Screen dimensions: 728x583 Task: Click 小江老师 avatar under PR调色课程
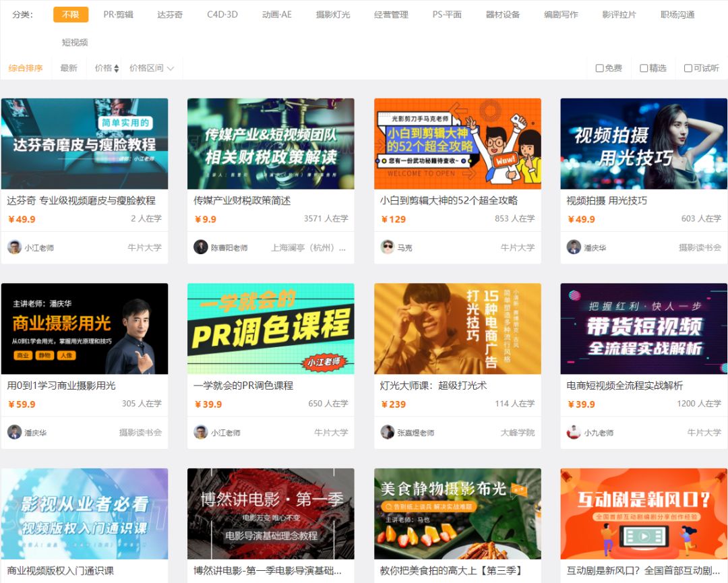[201, 432]
